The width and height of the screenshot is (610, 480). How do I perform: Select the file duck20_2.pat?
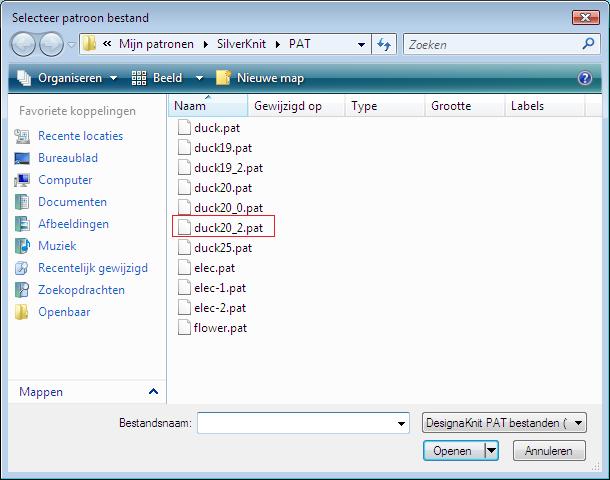[228, 228]
